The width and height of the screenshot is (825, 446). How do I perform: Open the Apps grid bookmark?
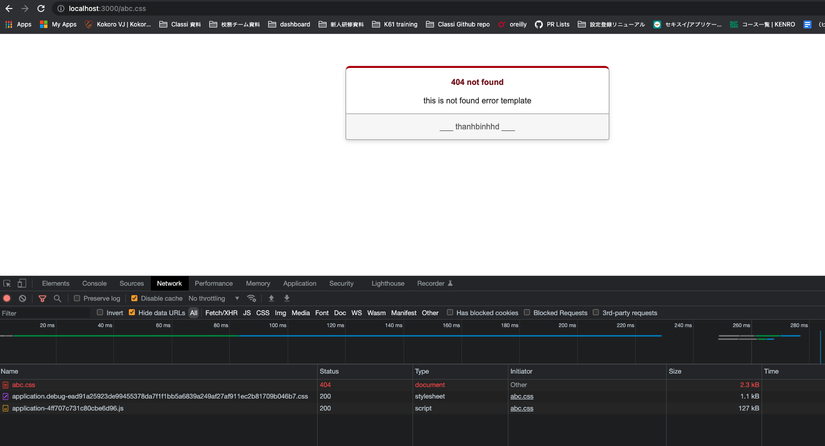click(18, 24)
